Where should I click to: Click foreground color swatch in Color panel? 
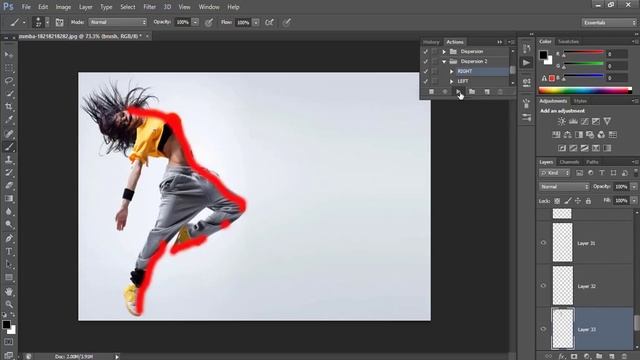click(x=543, y=55)
